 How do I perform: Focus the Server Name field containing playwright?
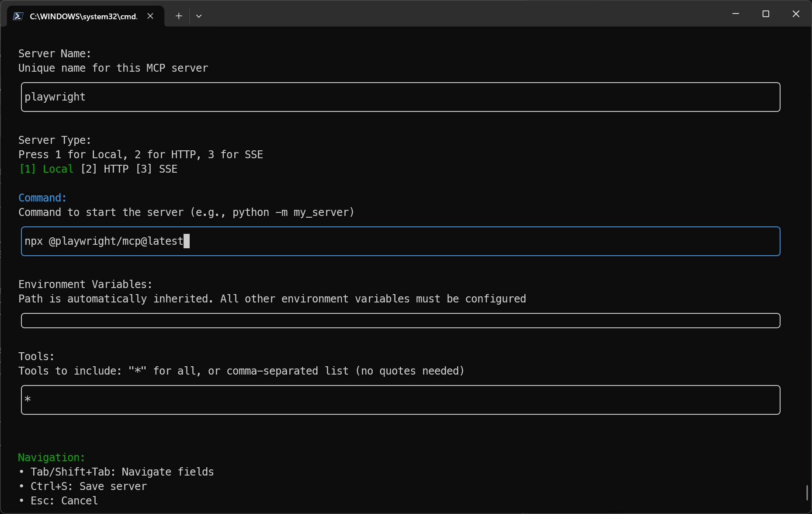coord(400,97)
